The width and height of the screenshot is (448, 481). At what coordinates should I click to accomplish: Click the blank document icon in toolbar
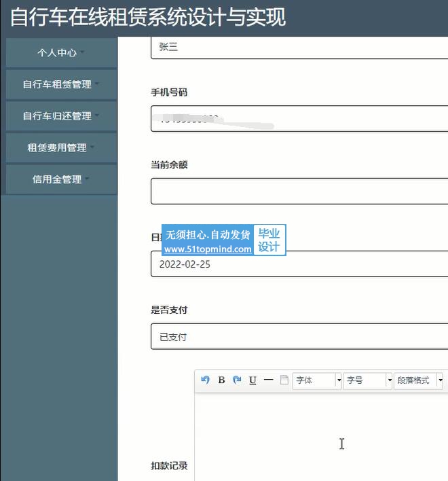point(284,380)
